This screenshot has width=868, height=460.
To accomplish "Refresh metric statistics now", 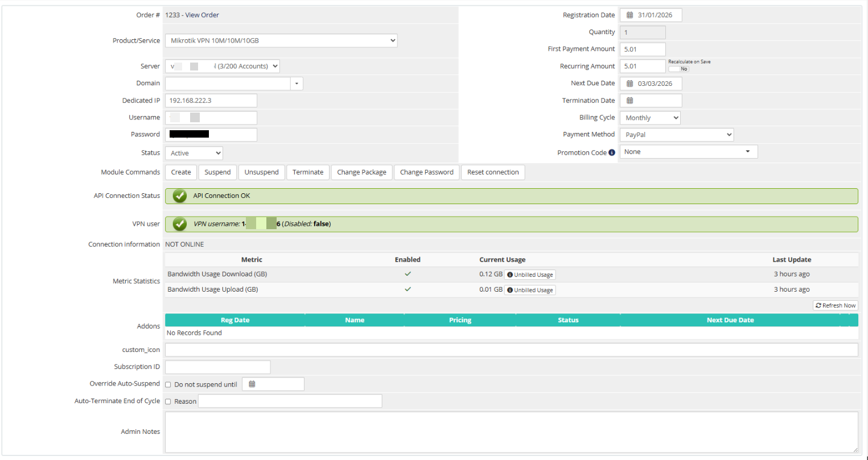I will [835, 305].
